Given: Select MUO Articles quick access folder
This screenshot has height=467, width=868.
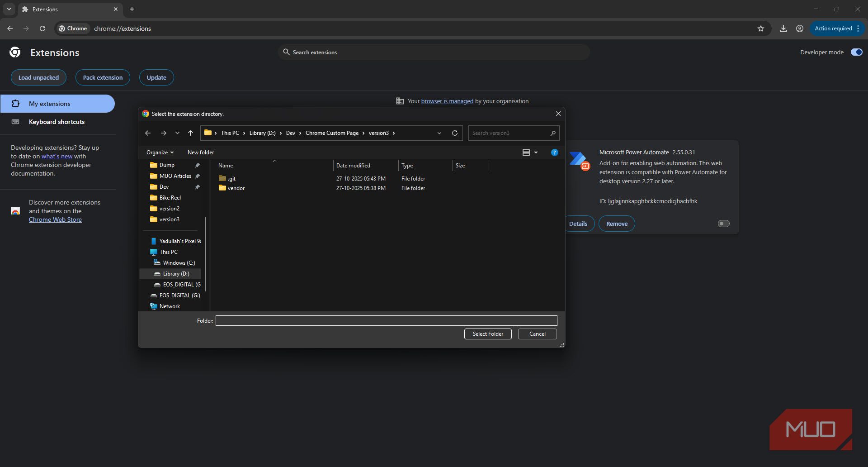Looking at the screenshot, I should (x=175, y=176).
